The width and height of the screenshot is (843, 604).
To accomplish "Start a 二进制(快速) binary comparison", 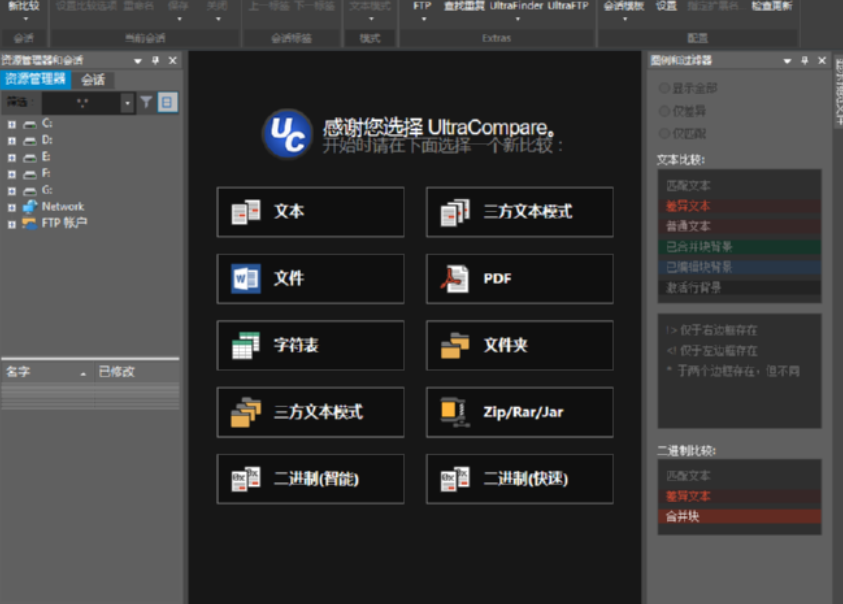I will [519, 479].
